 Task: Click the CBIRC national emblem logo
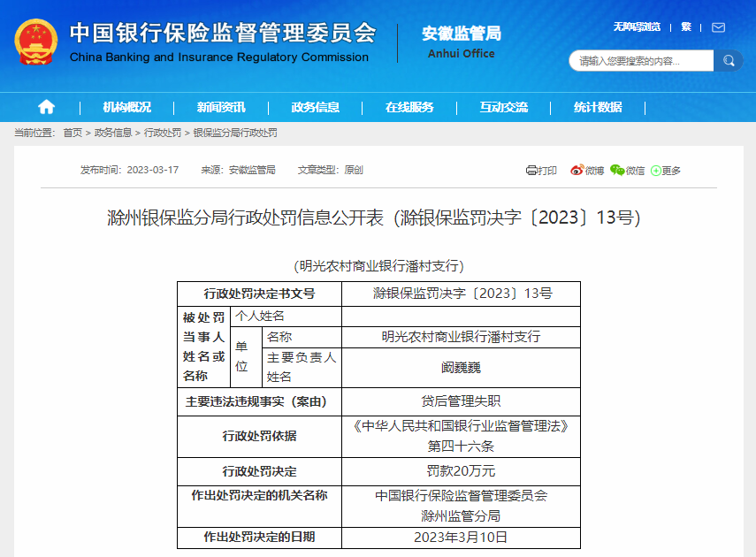point(35,42)
